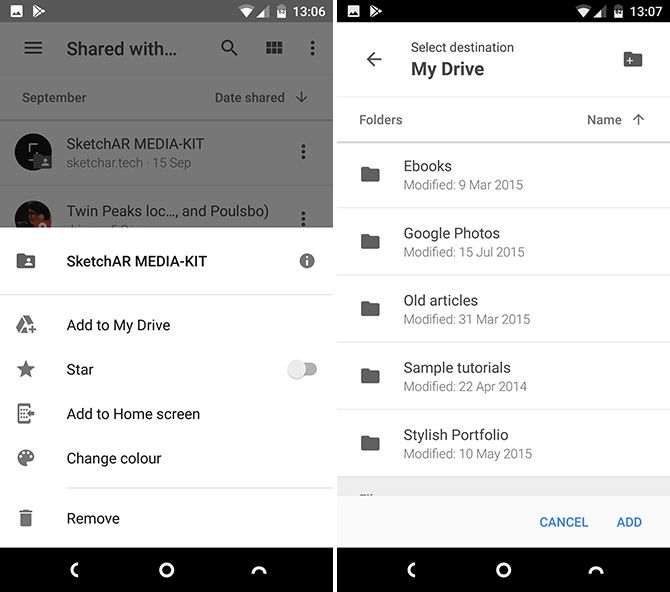Open the hamburger navigation menu
This screenshot has height=592, width=670.
pos(33,48)
